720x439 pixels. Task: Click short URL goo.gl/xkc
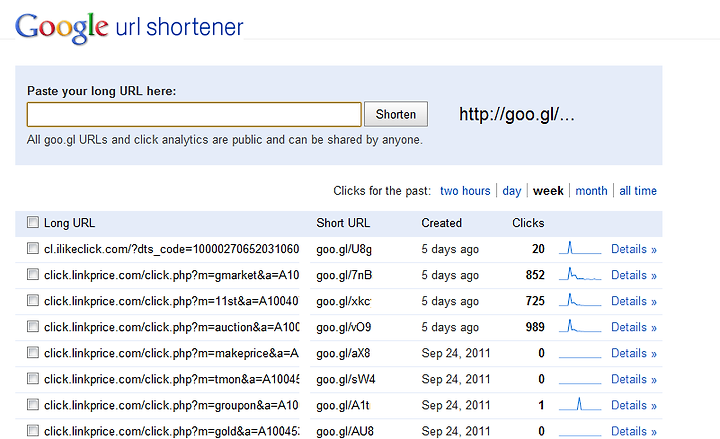[x=343, y=301]
